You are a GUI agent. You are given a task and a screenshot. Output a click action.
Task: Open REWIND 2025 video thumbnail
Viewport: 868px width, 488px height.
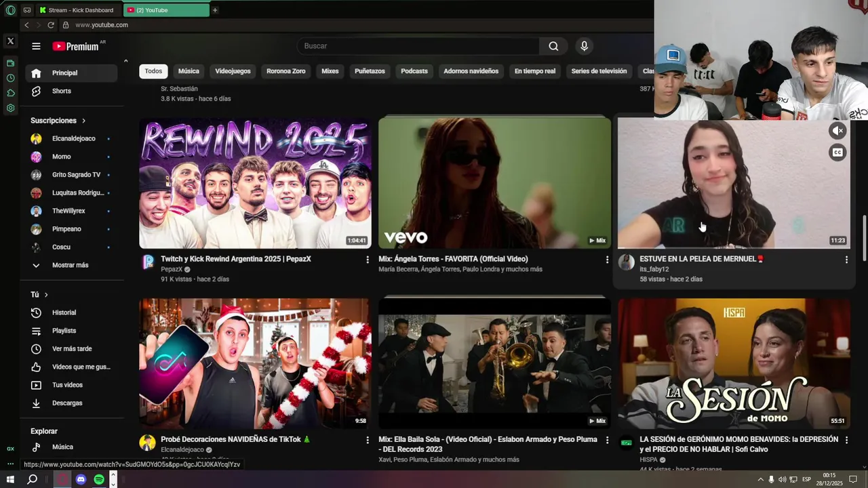(255, 183)
